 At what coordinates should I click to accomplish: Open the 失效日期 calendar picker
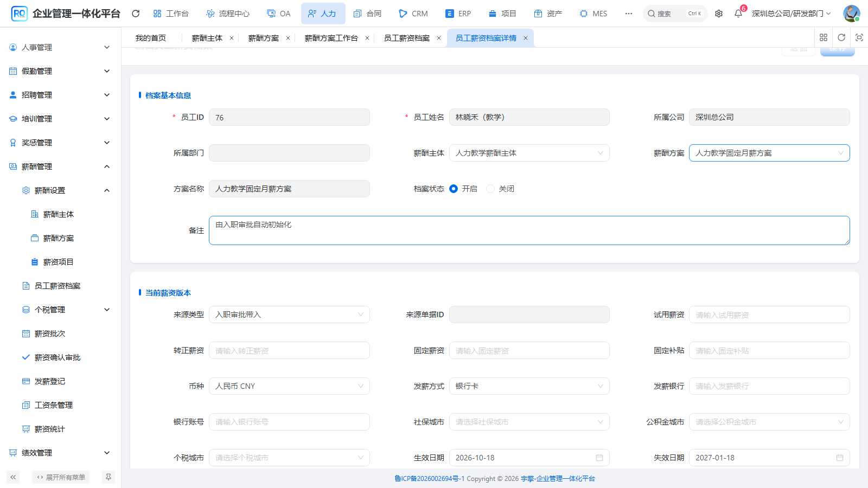pos(840,458)
